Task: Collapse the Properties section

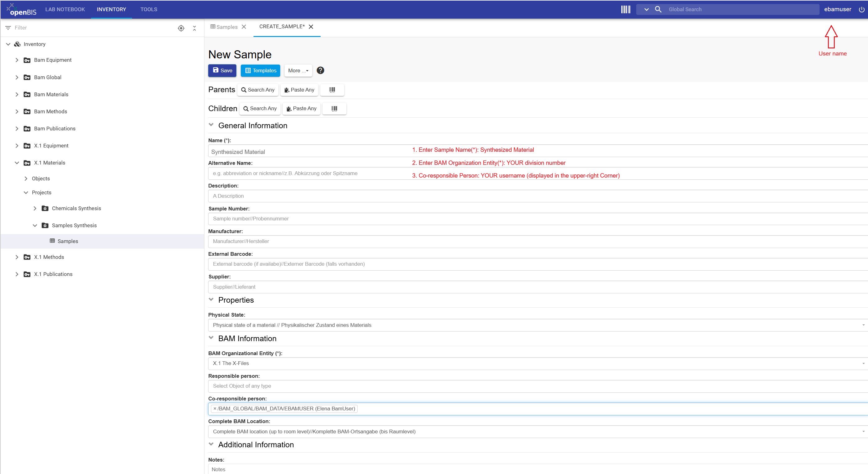Action: click(211, 300)
